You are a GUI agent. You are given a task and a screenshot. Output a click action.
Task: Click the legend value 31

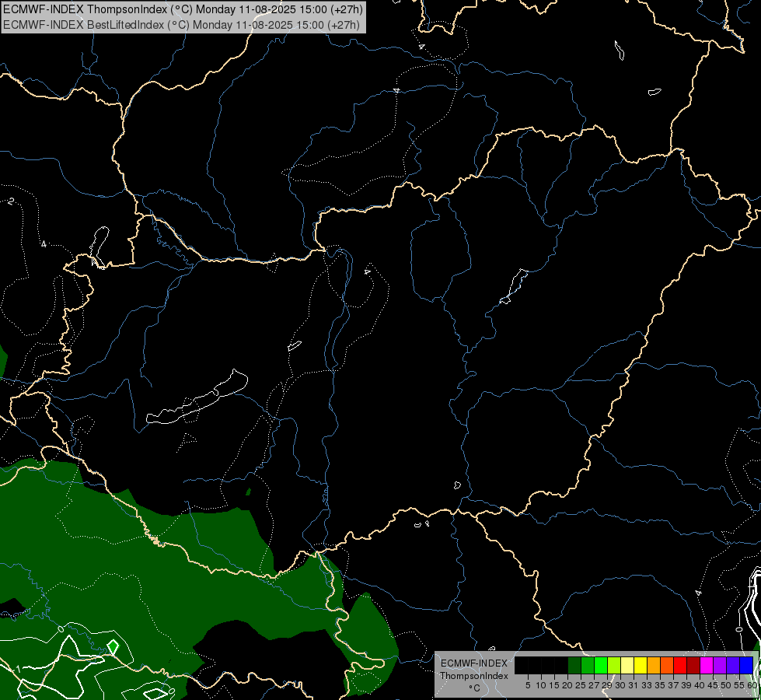click(634, 685)
